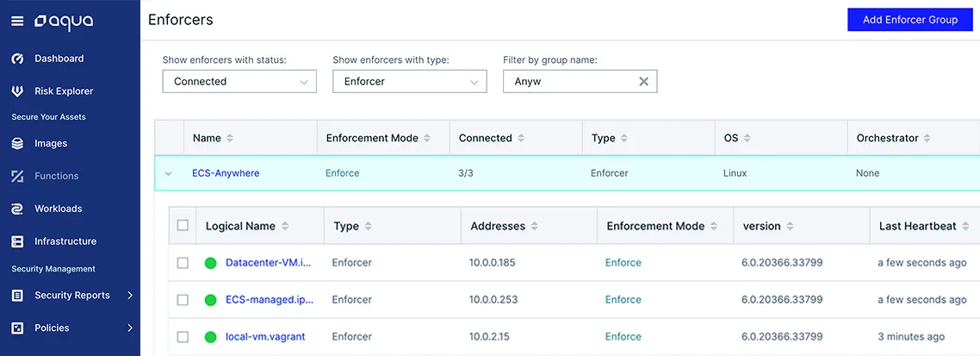980x356 pixels.
Task: Sort by Orchestrator column arrows
Action: [x=927, y=138]
